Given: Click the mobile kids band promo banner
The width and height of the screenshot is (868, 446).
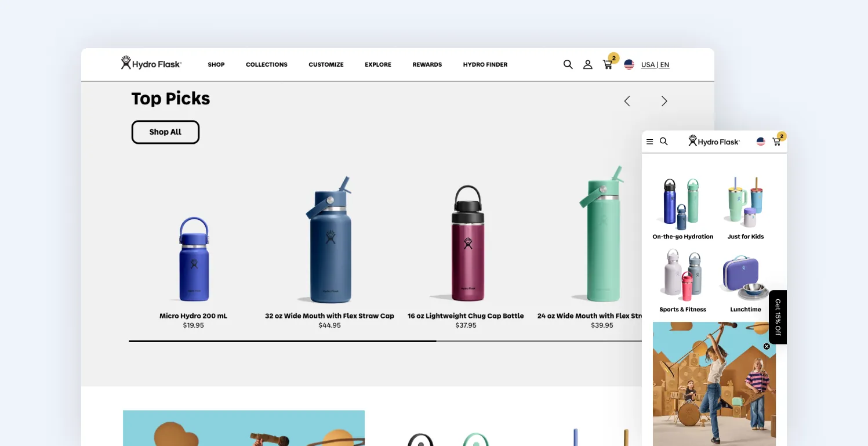Looking at the screenshot, I should 714,384.
